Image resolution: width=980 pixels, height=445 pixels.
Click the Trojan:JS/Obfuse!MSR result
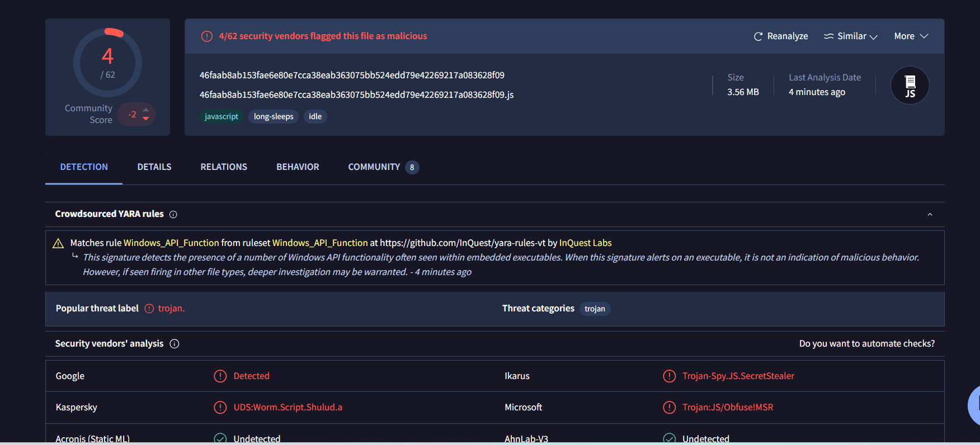click(x=728, y=408)
